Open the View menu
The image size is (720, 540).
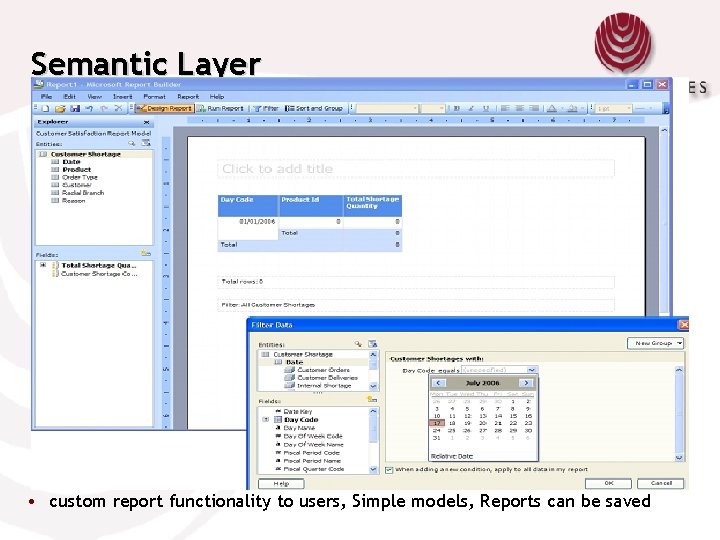(x=94, y=97)
